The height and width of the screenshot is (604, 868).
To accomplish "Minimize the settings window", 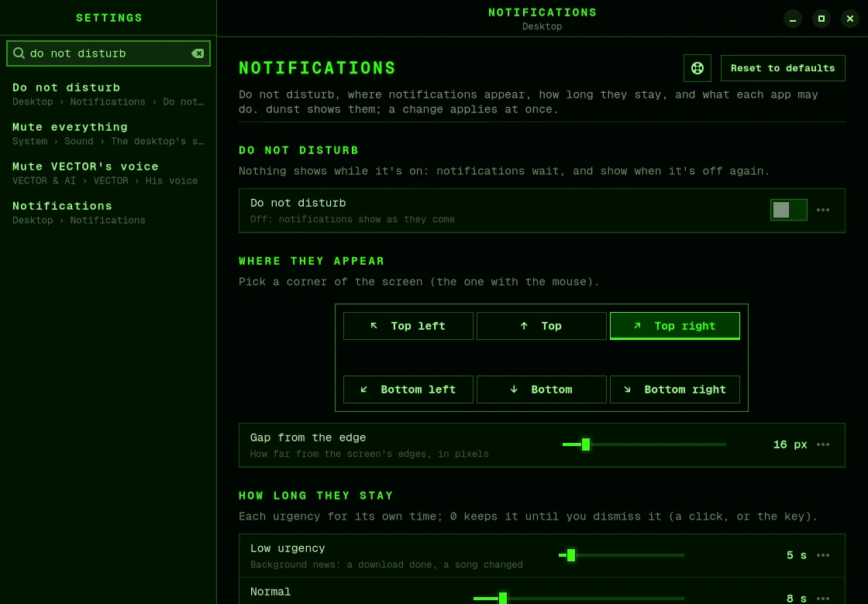I will click(793, 19).
